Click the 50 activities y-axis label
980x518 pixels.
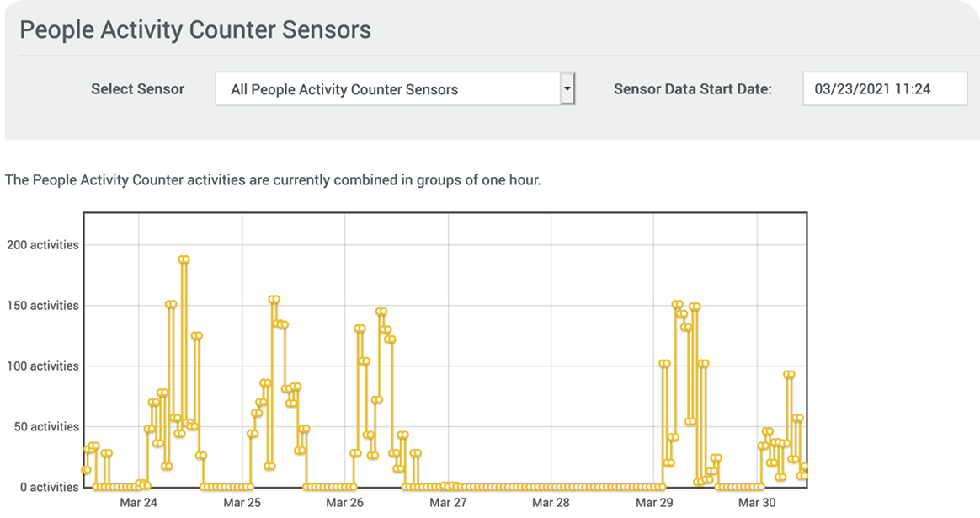point(45,427)
